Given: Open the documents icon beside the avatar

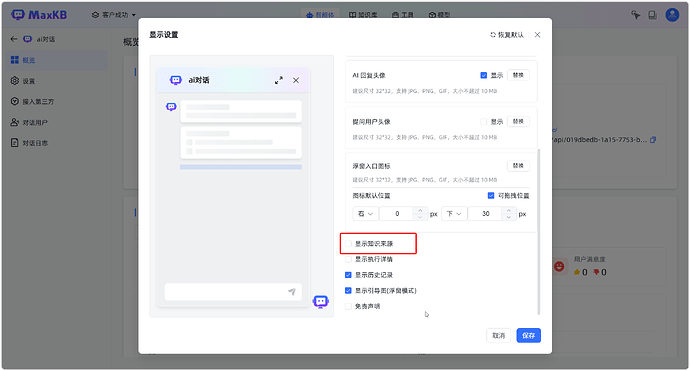Looking at the screenshot, I should [x=653, y=15].
